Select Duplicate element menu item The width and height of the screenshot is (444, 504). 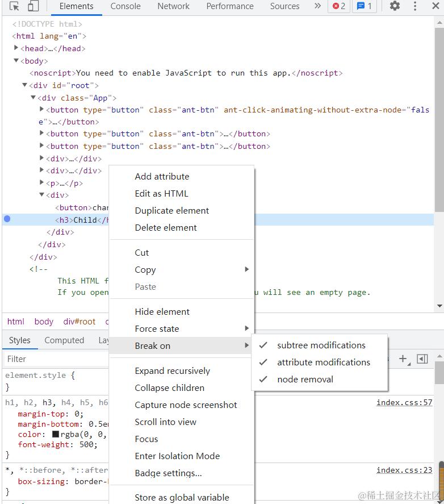pyautogui.click(x=182, y=211)
